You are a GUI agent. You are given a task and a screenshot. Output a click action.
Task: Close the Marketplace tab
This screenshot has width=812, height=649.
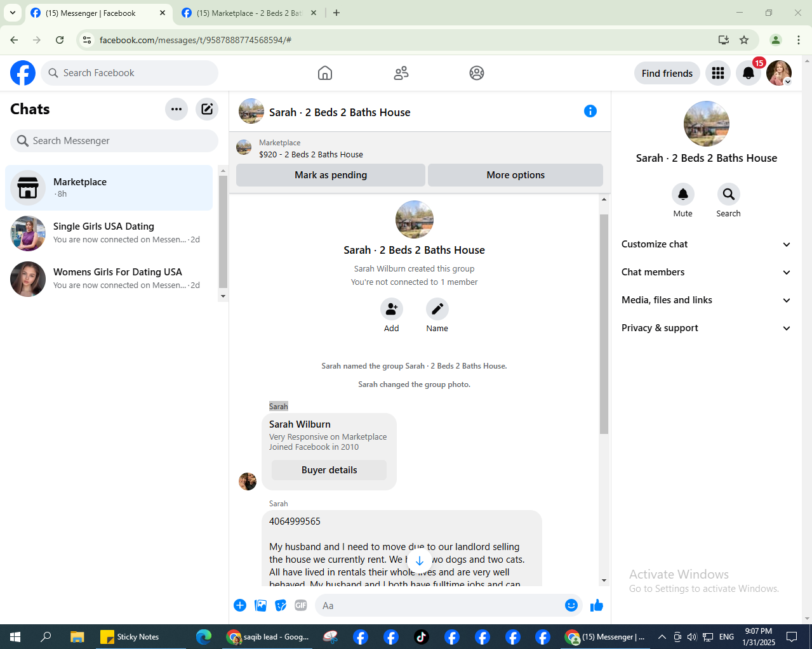click(x=314, y=13)
